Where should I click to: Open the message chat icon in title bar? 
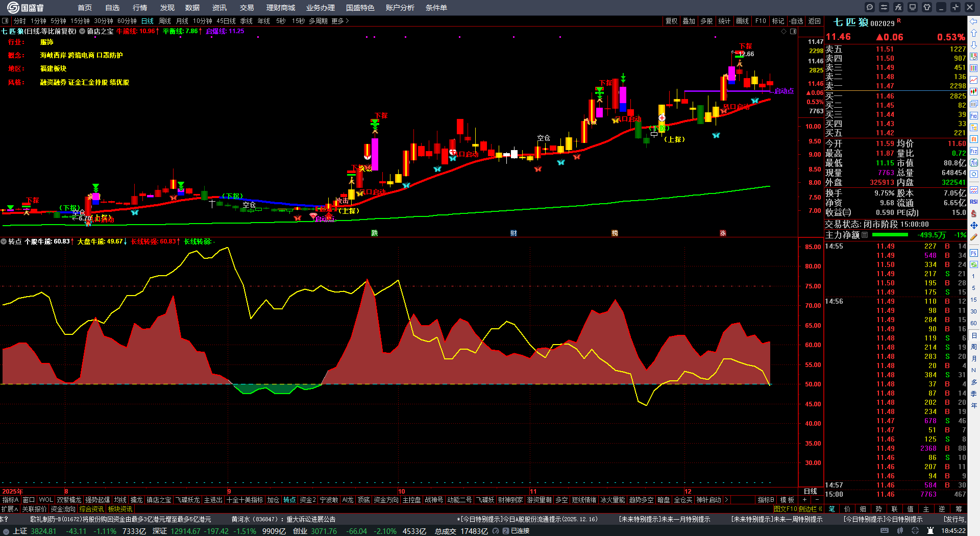[x=870, y=7]
